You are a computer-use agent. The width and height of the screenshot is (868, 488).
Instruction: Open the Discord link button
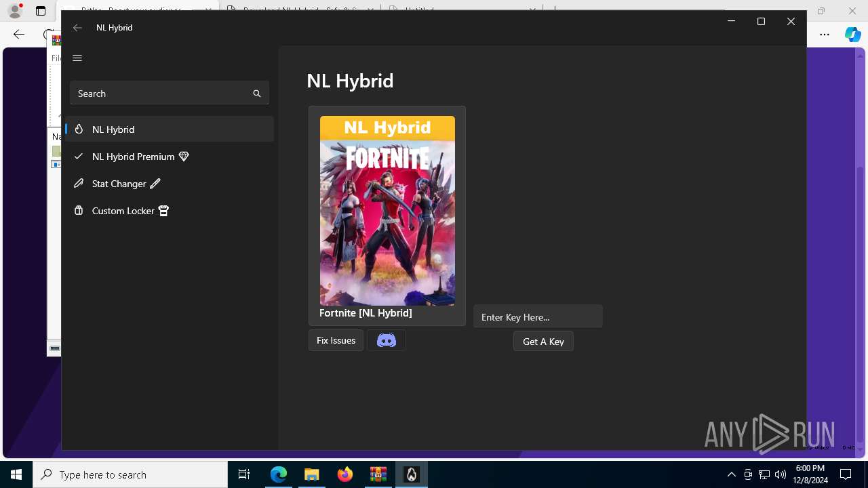(387, 340)
